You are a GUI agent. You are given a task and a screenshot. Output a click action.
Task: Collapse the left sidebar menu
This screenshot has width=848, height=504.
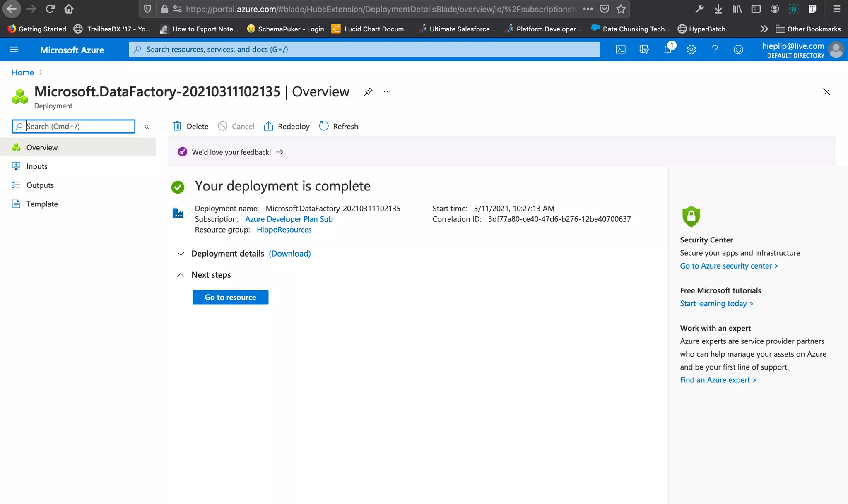[147, 127]
